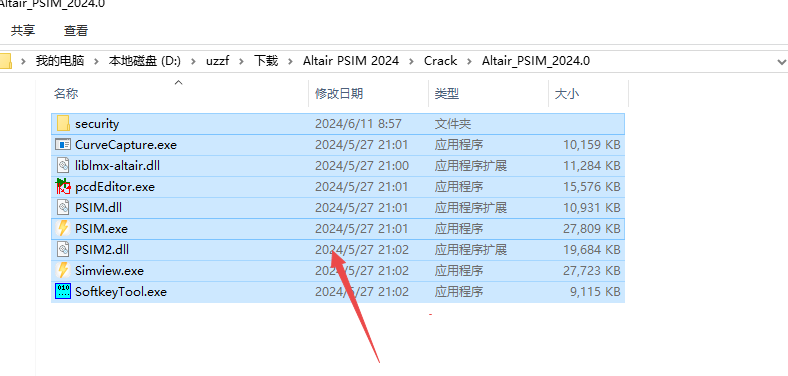Select the PSIM2.dll file name

101,249
